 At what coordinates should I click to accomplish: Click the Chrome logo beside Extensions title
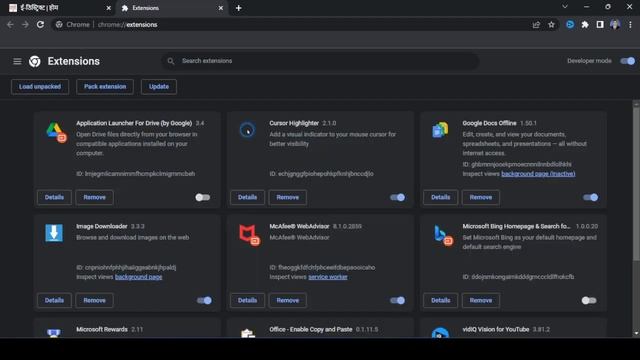click(35, 61)
